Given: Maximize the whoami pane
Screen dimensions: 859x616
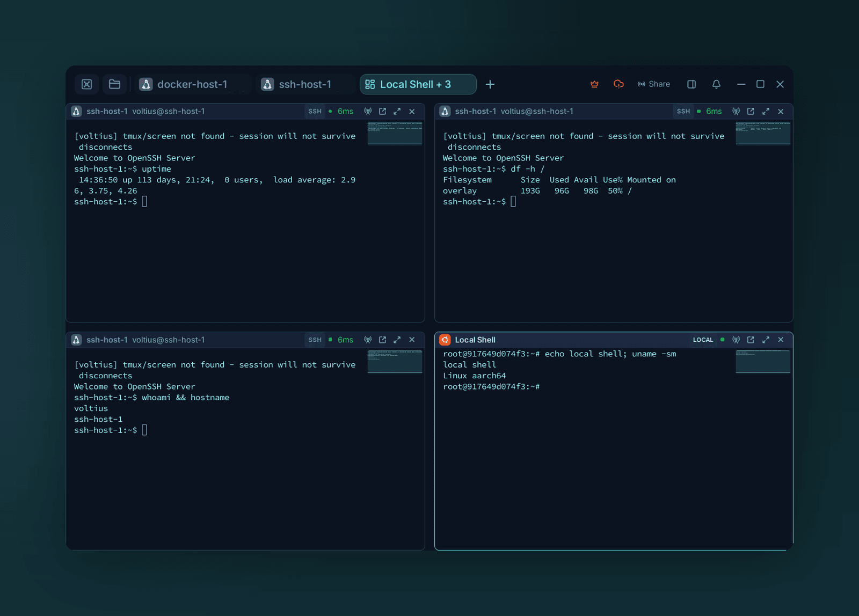Looking at the screenshot, I should [x=397, y=340].
